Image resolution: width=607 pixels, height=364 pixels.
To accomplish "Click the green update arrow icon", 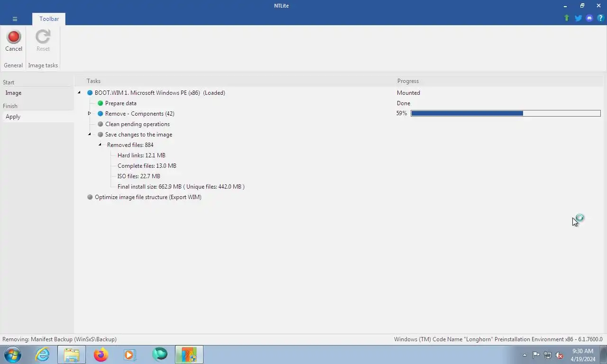I will click(x=567, y=18).
